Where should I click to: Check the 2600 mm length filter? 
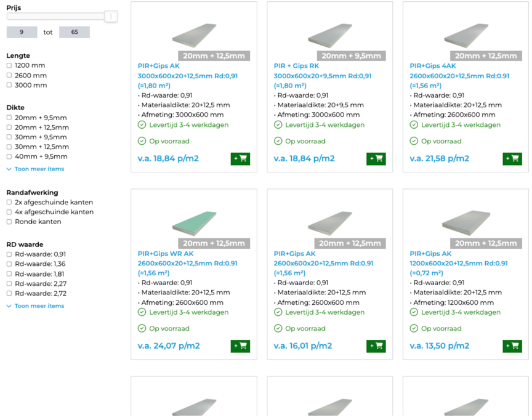coord(9,75)
